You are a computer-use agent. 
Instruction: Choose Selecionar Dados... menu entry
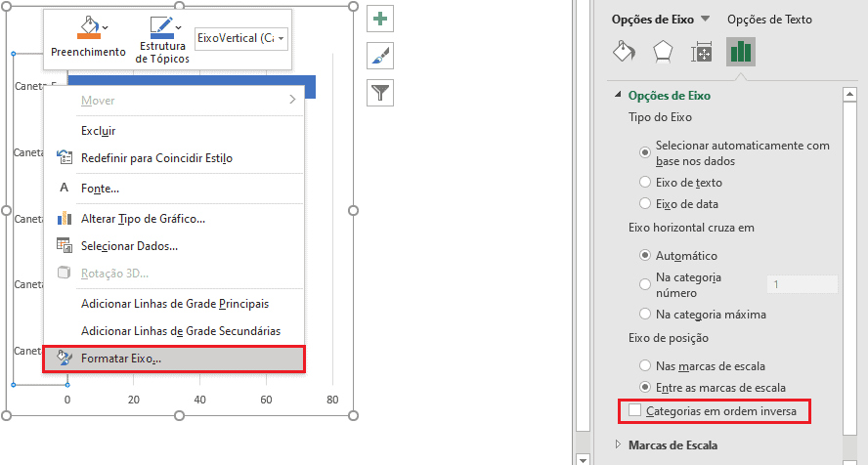173,246
